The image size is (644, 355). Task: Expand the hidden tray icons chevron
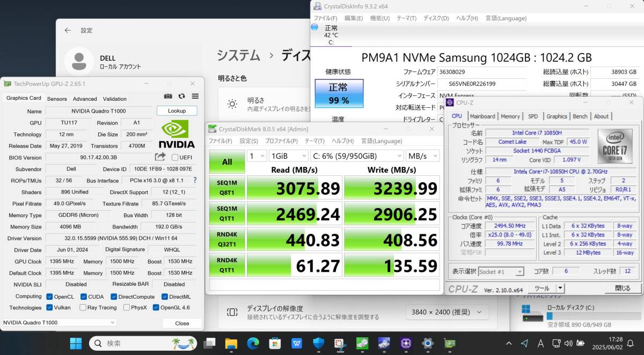coord(509,343)
